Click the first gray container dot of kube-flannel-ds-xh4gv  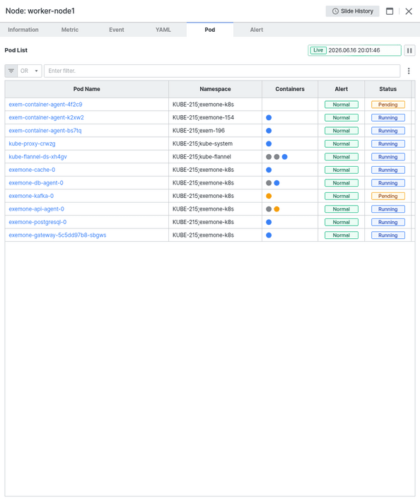pos(269,157)
